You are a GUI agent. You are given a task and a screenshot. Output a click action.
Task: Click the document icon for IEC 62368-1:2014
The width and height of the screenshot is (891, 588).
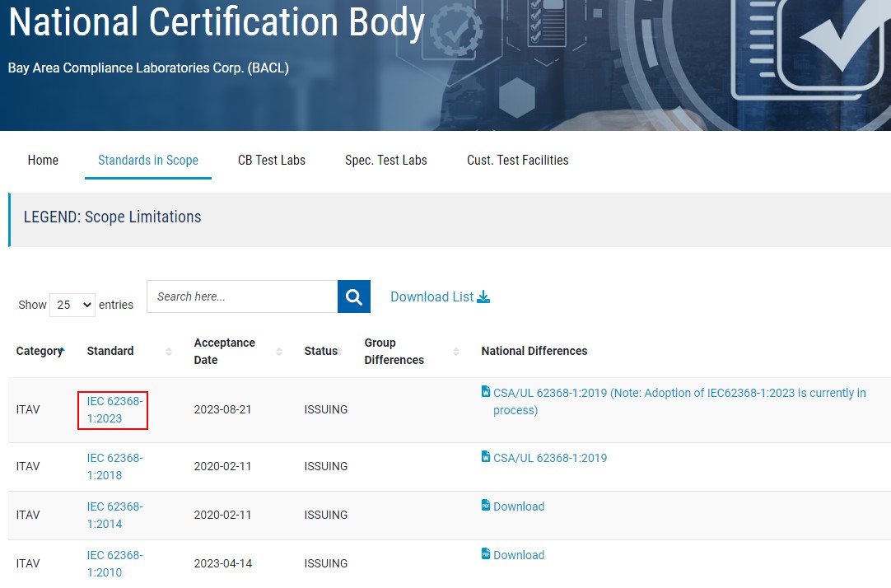pyautogui.click(x=486, y=506)
